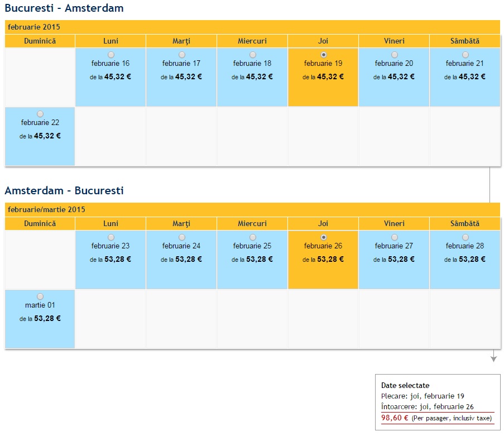This screenshot has height=436, width=504.
Task: Select return date februarie 23
Action: click(x=111, y=237)
